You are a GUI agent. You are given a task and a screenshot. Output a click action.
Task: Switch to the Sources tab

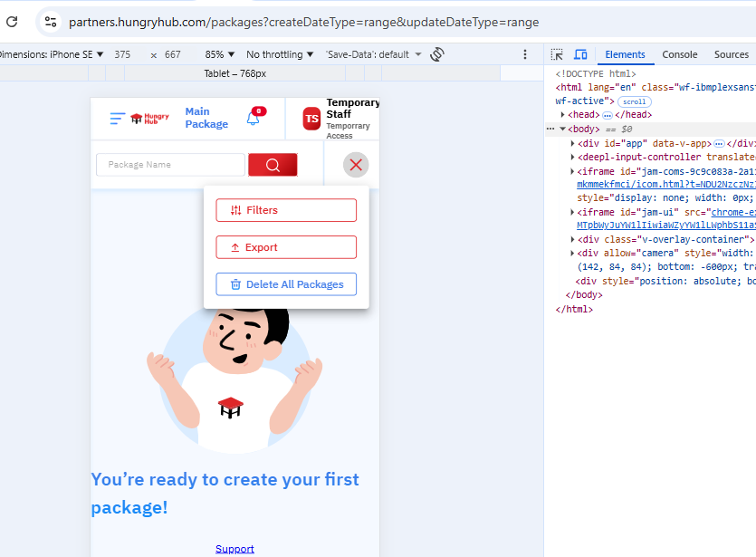(731, 54)
